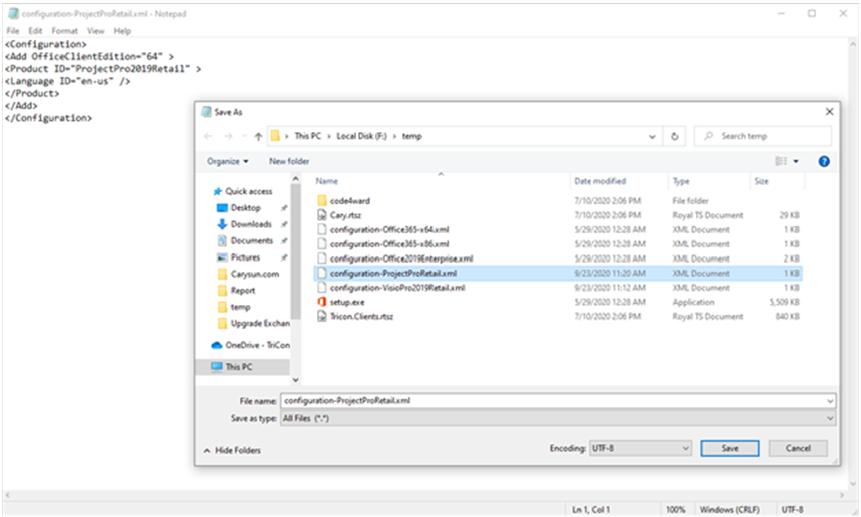Expand the address bar history dropdown
Image resolution: width=861 pixels, height=517 pixels.
tap(652, 137)
